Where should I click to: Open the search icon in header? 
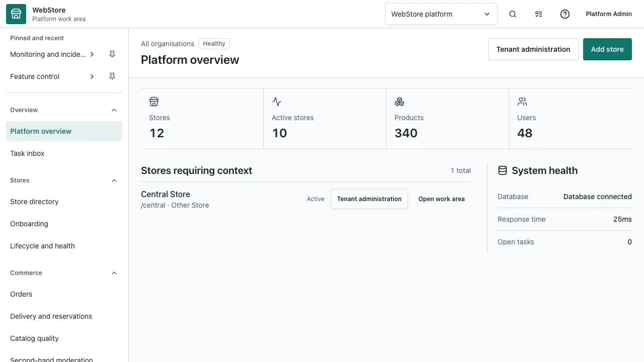[x=513, y=14]
